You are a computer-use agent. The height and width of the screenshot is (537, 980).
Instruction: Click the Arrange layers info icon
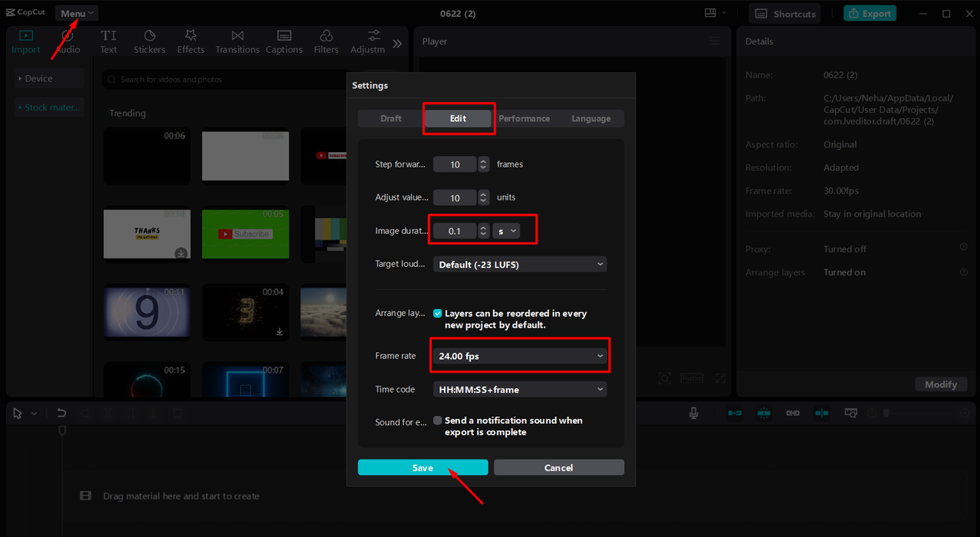963,271
